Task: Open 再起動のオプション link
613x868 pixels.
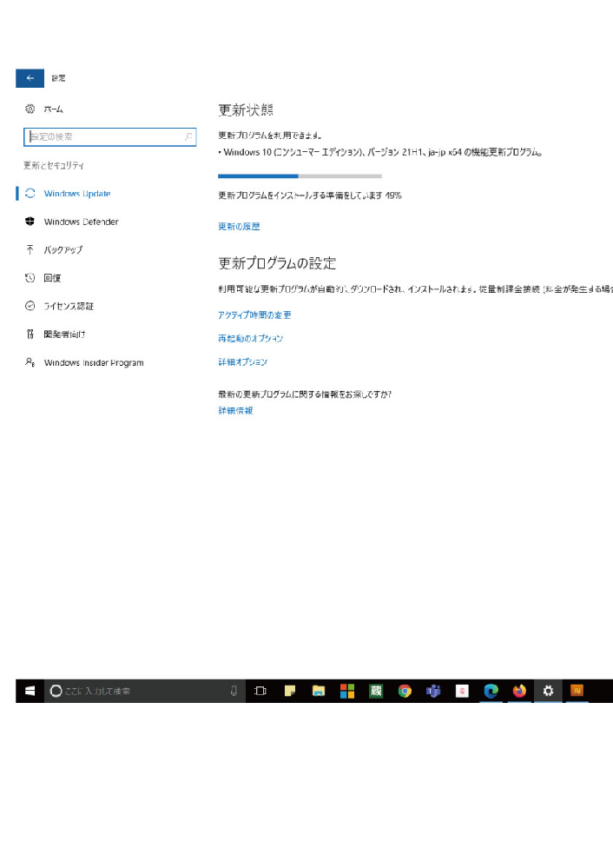Action: [x=250, y=338]
